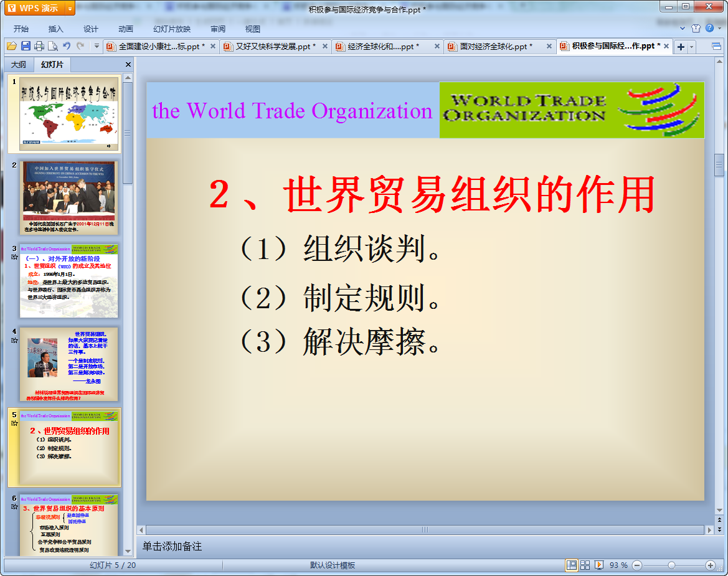Click animation star icon beside slide 5
The image size is (728, 576).
click(x=14, y=423)
